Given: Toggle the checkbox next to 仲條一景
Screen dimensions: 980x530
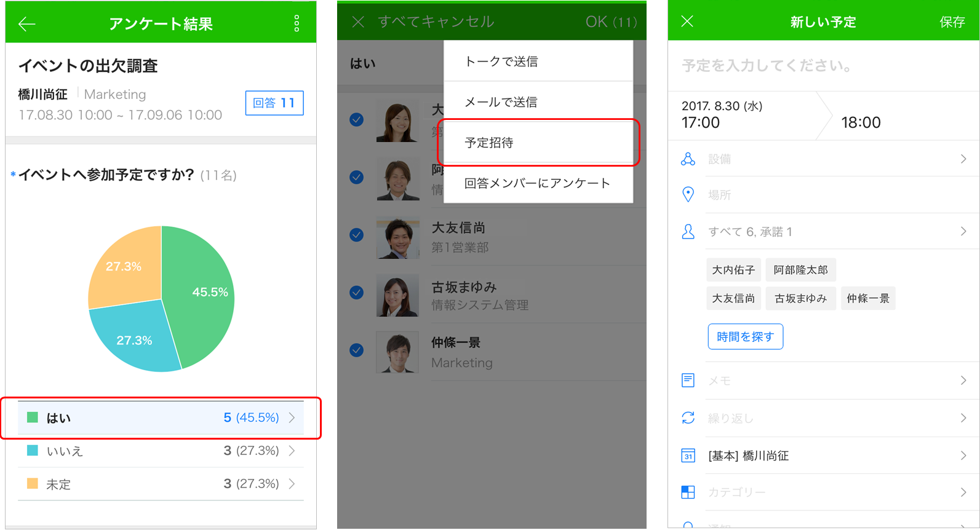Looking at the screenshot, I should point(356,350).
